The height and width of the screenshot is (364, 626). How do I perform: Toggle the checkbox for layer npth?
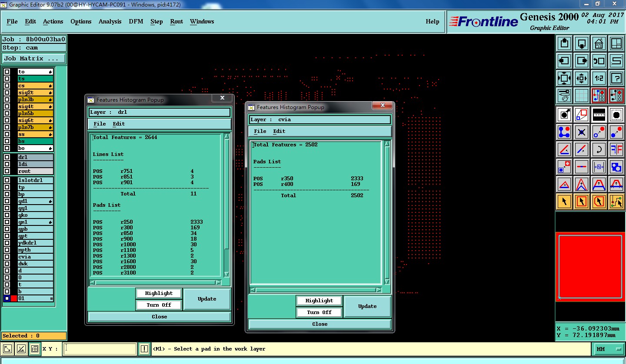(7, 250)
